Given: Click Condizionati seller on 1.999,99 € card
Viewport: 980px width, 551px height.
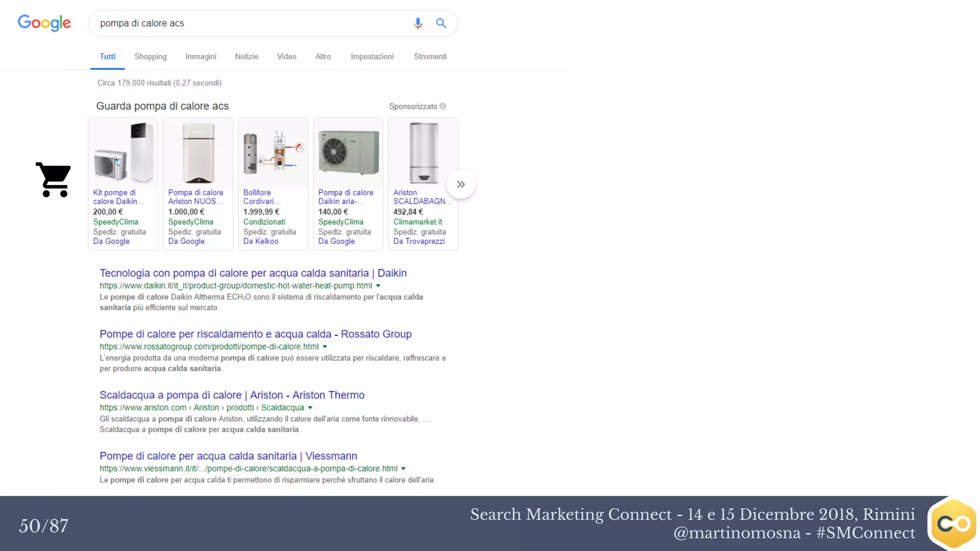Looking at the screenshot, I should click(264, 222).
